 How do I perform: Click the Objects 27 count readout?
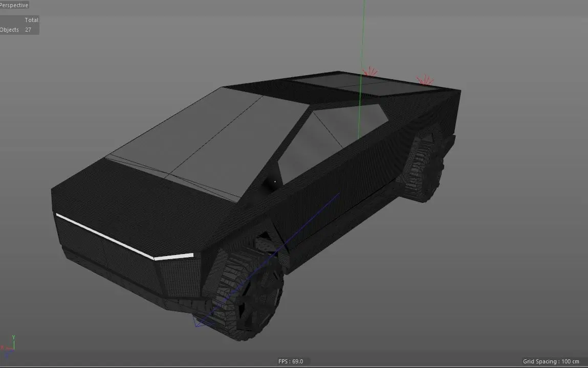click(16, 30)
